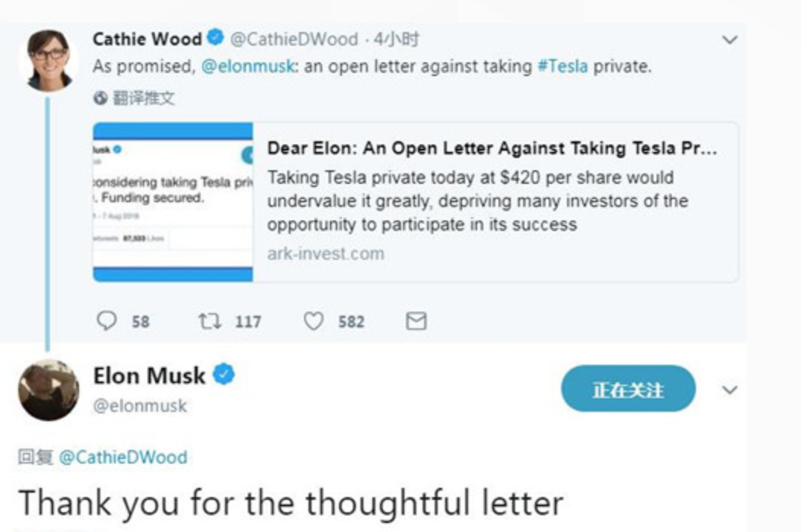Click the reply icon on Cathie Wood's tweet
The width and height of the screenshot is (801, 532).
[106, 321]
